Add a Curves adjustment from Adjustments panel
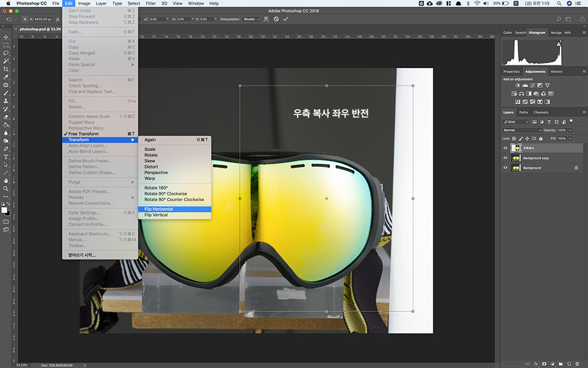588x368 pixels. click(x=533, y=85)
